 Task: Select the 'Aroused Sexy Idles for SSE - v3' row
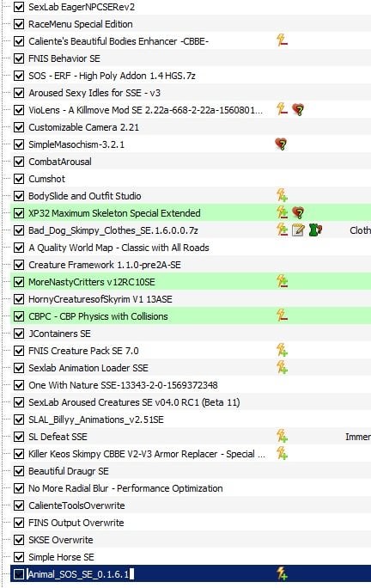pyautogui.click(x=191, y=93)
